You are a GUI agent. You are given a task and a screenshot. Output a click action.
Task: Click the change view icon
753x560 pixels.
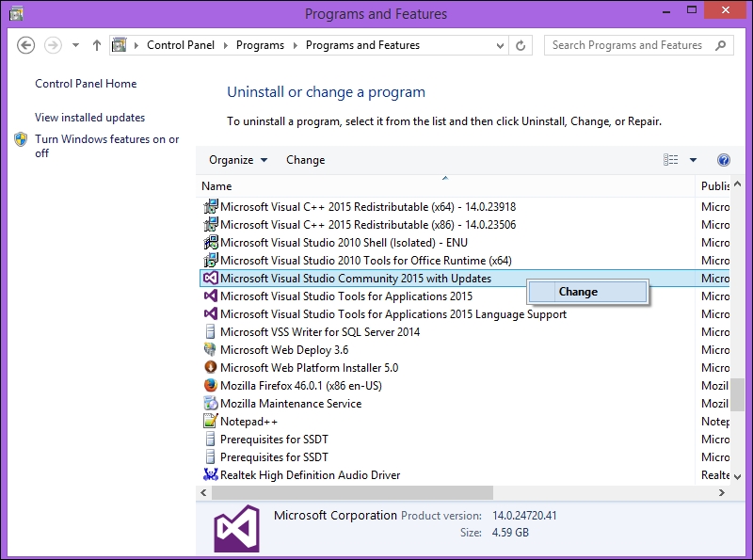pyautogui.click(x=670, y=160)
